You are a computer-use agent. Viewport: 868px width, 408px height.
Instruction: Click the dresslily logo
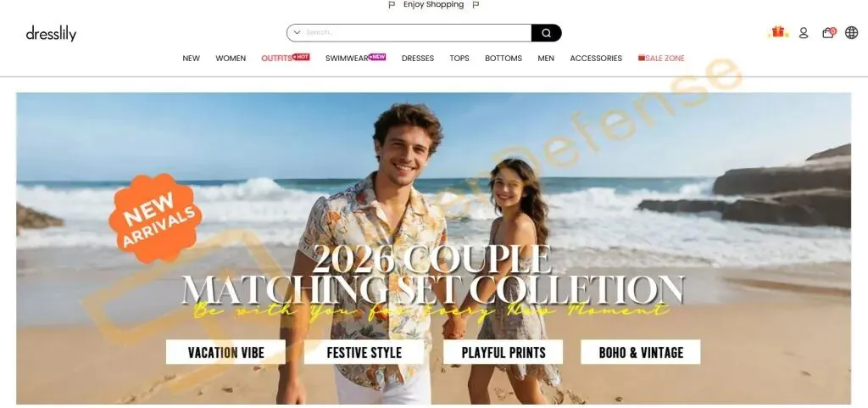click(x=51, y=34)
